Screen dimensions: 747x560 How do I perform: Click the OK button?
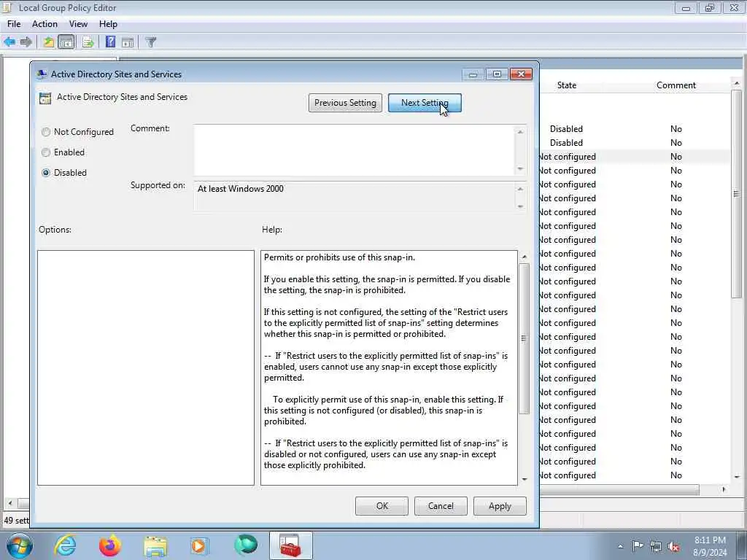[382, 506]
